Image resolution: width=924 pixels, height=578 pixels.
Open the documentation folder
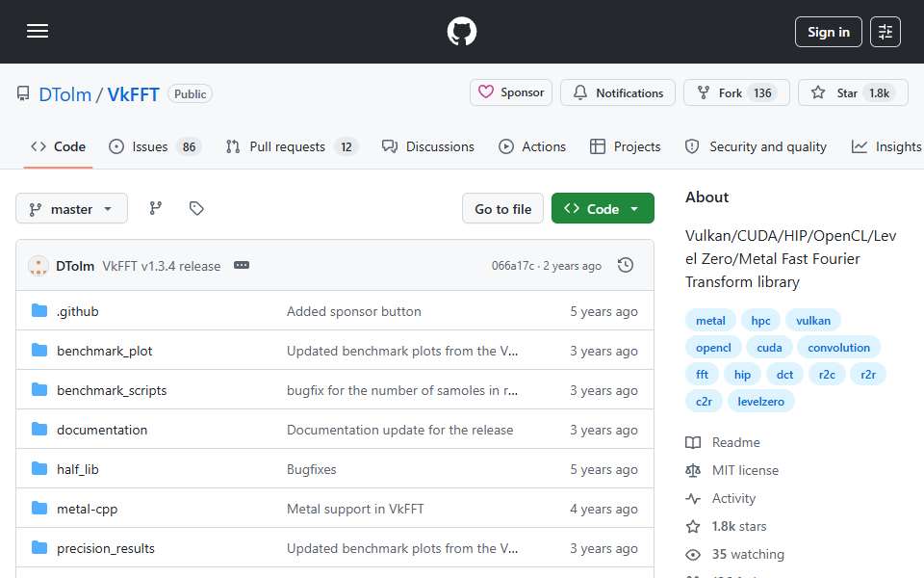102,430
